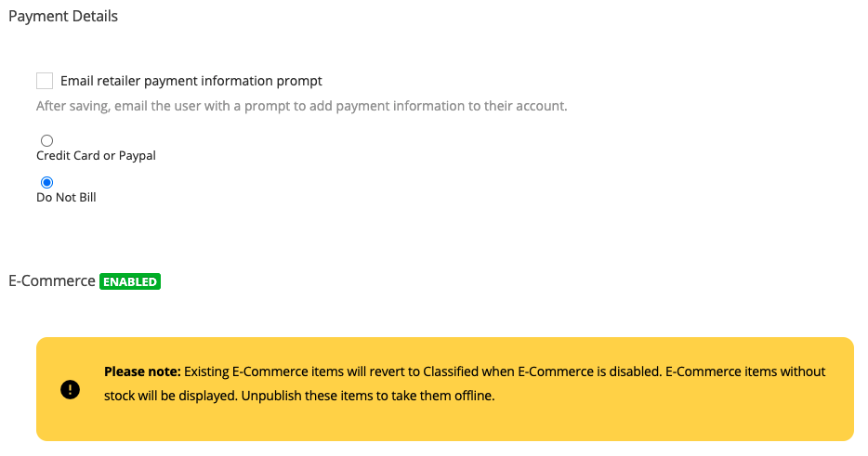Click the 'Do Not Bill' label text

pos(66,198)
